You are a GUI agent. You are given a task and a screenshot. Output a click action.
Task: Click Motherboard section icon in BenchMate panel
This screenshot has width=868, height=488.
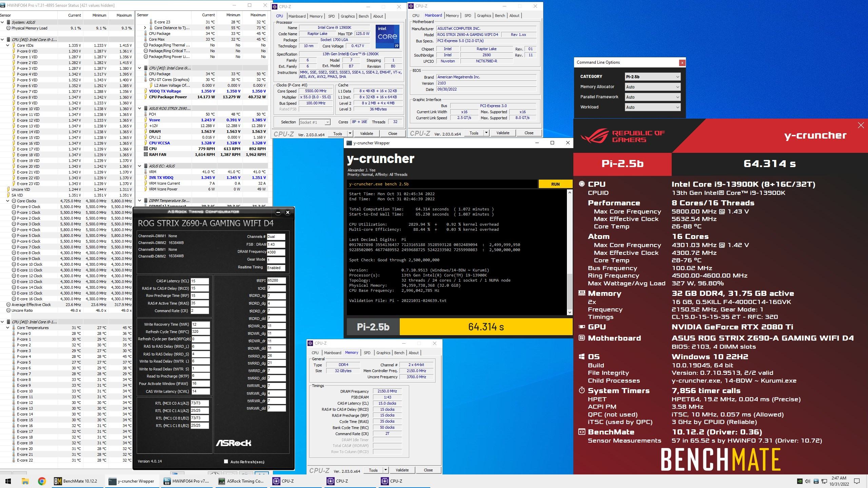click(x=582, y=338)
